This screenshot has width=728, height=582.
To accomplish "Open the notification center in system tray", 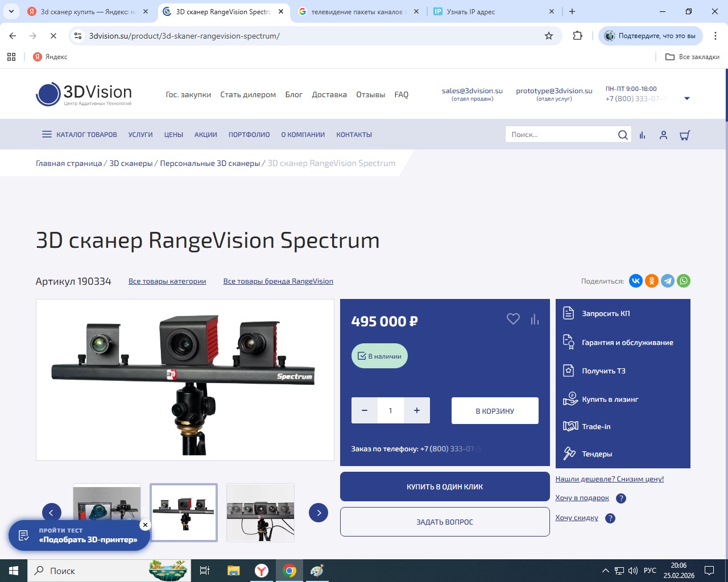I will pos(709,571).
